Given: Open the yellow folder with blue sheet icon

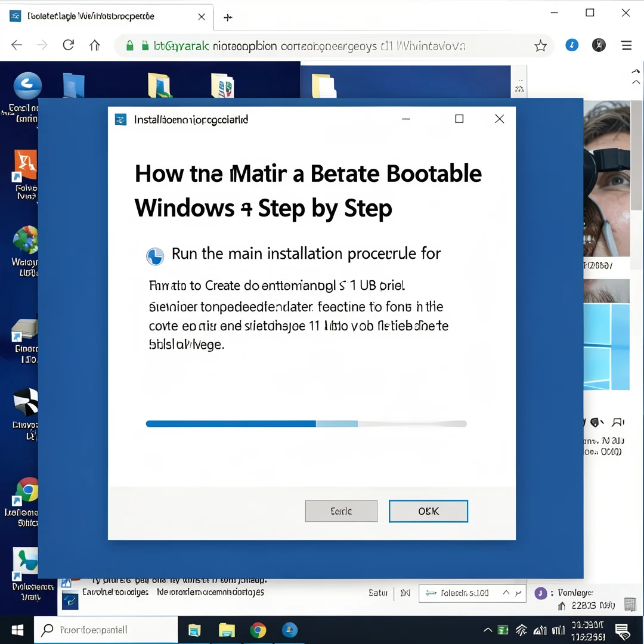Looking at the screenshot, I should (x=159, y=85).
